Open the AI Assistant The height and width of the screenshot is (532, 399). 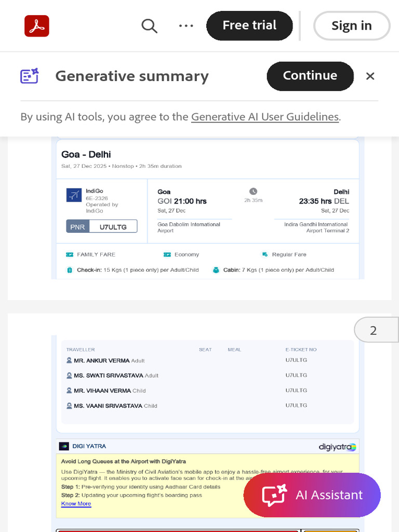(x=312, y=495)
